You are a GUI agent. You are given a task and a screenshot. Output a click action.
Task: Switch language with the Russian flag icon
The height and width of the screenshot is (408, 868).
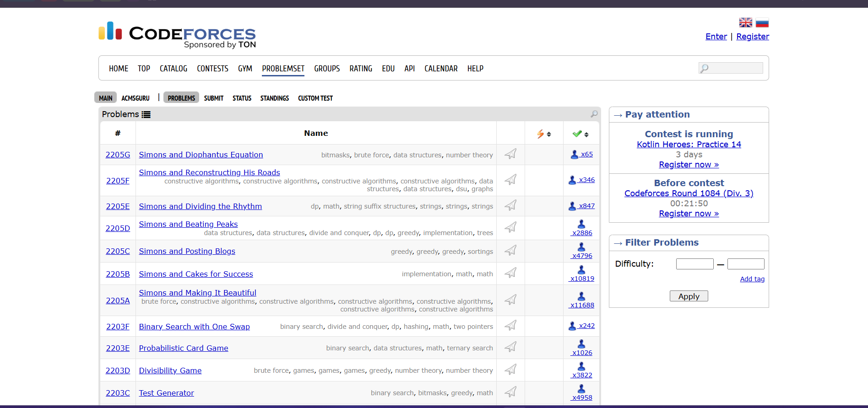click(762, 22)
